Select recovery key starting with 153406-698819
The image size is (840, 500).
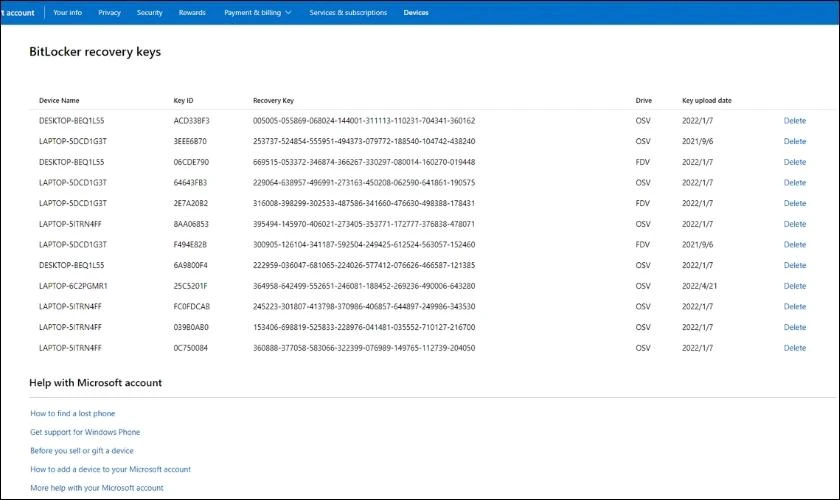[364, 327]
